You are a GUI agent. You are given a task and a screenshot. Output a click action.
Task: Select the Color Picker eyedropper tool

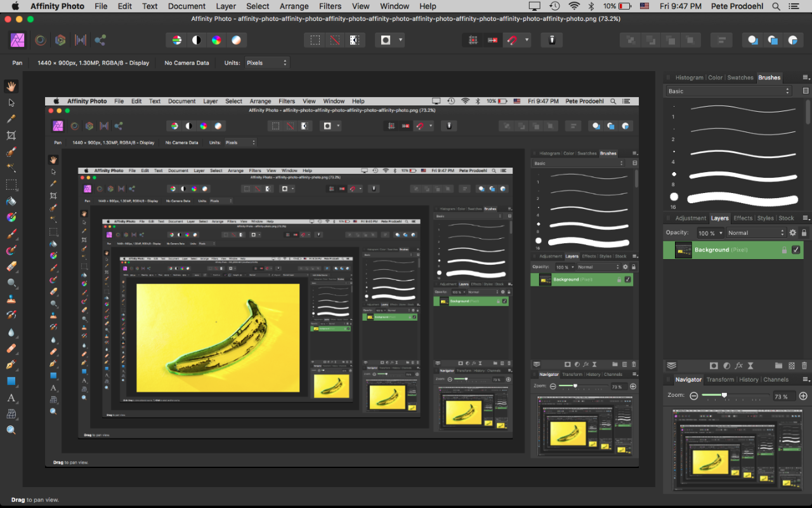[x=11, y=119]
